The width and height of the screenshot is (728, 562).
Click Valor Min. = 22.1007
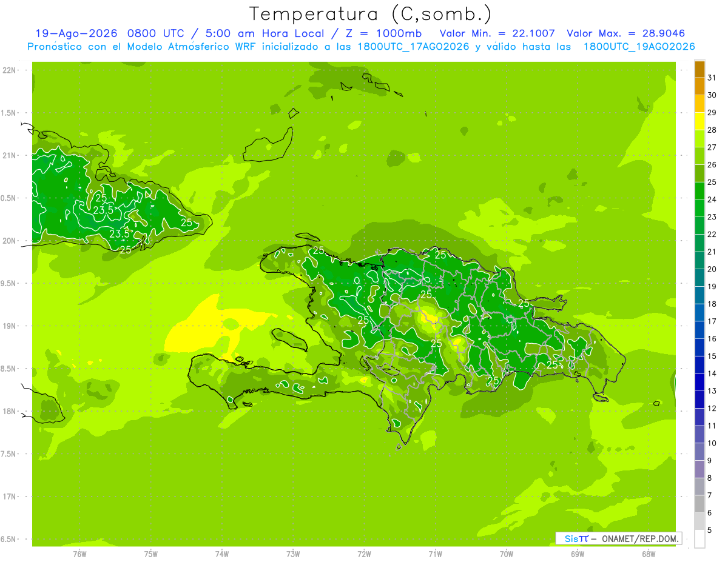pos(497,33)
